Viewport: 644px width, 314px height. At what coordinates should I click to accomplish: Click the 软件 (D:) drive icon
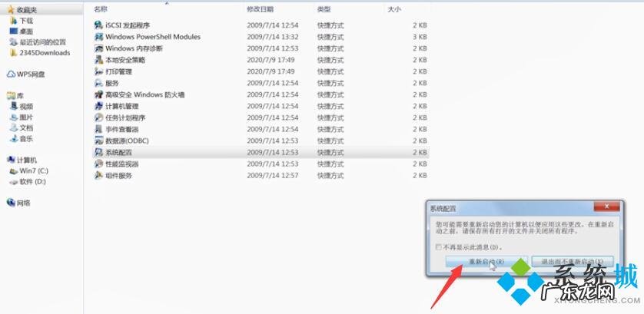14,181
